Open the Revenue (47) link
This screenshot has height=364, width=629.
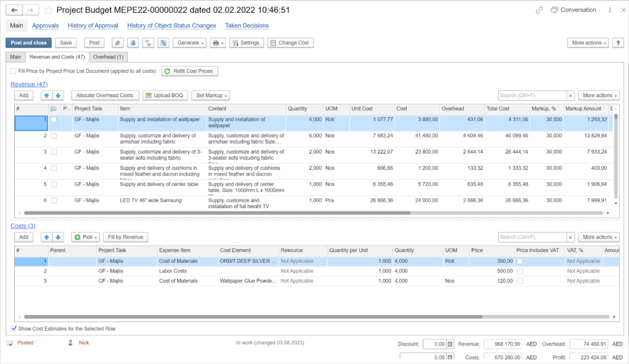(29, 84)
